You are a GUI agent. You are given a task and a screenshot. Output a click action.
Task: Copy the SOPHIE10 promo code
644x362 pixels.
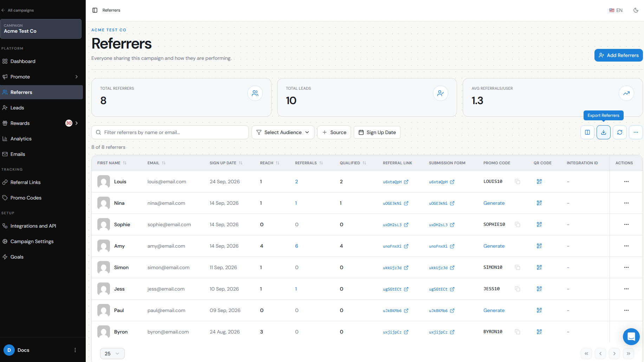(518, 224)
